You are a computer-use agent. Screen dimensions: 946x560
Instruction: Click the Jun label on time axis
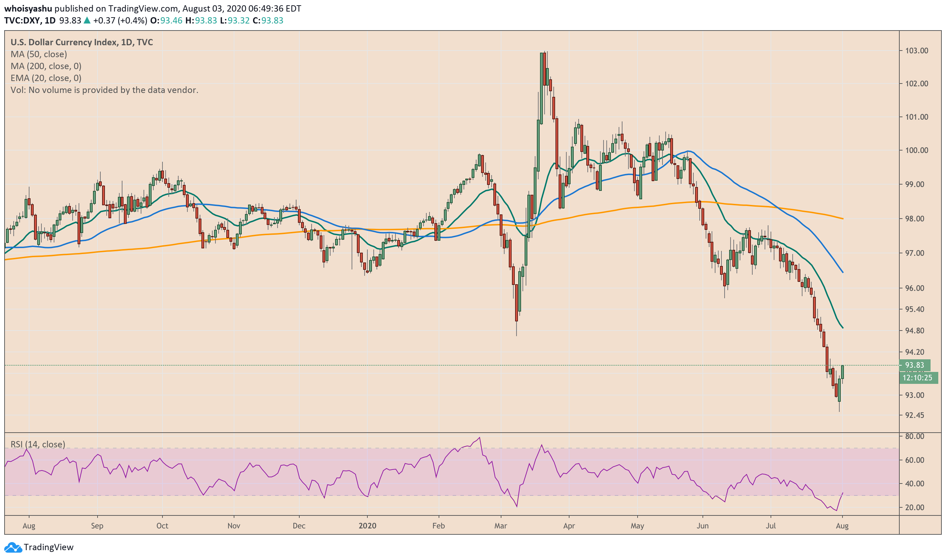(x=702, y=526)
